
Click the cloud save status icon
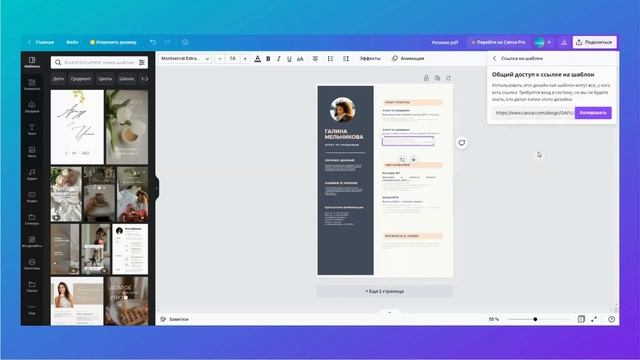(185, 42)
